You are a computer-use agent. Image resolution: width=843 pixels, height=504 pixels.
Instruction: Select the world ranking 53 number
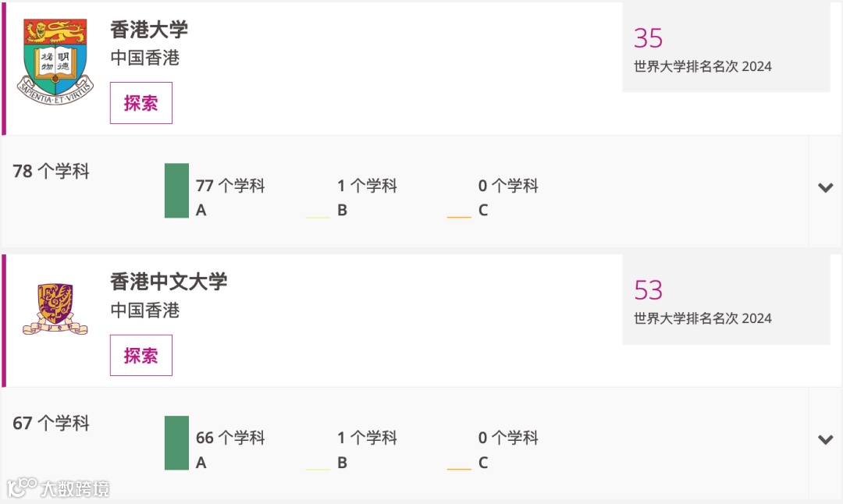pos(648,290)
